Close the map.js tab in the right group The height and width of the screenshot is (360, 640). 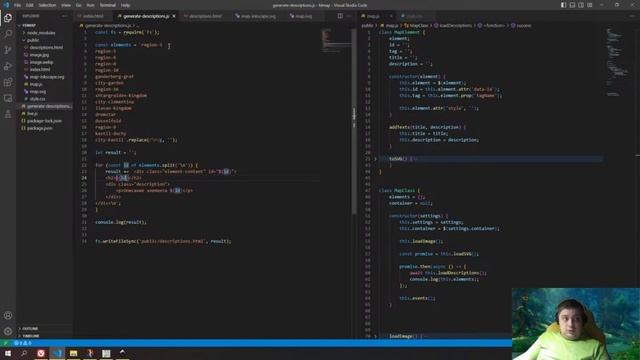point(391,16)
